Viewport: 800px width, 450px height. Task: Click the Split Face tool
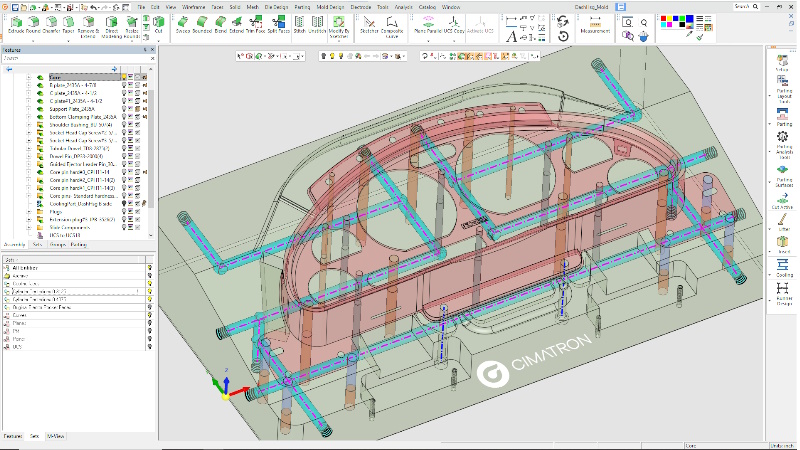point(279,24)
